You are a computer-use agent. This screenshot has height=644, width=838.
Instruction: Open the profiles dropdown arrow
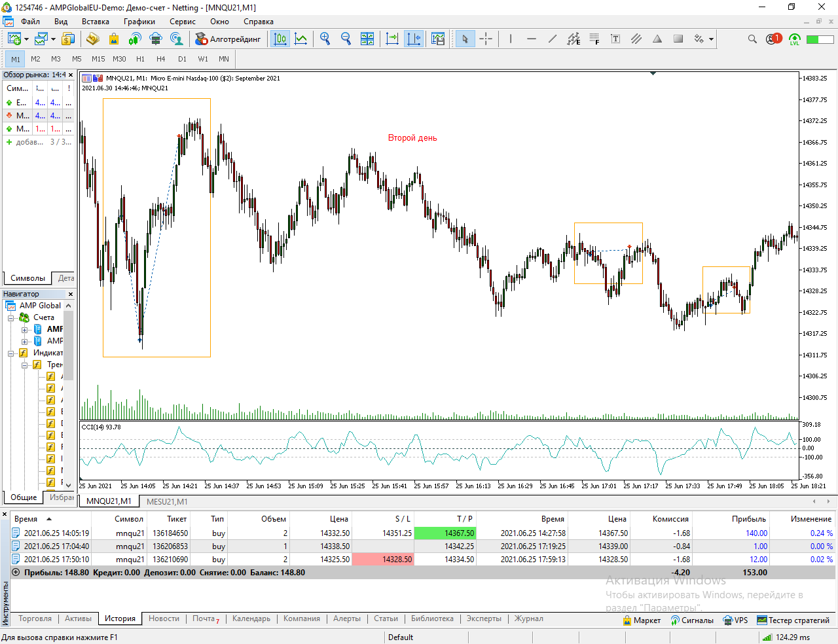pyautogui.click(x=54, y=39)
